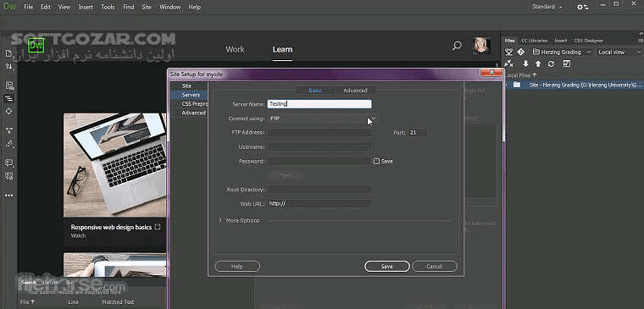The image size is (644, 309).
Task: Click the search magnifier on start screen
Action: click(457, 46)
